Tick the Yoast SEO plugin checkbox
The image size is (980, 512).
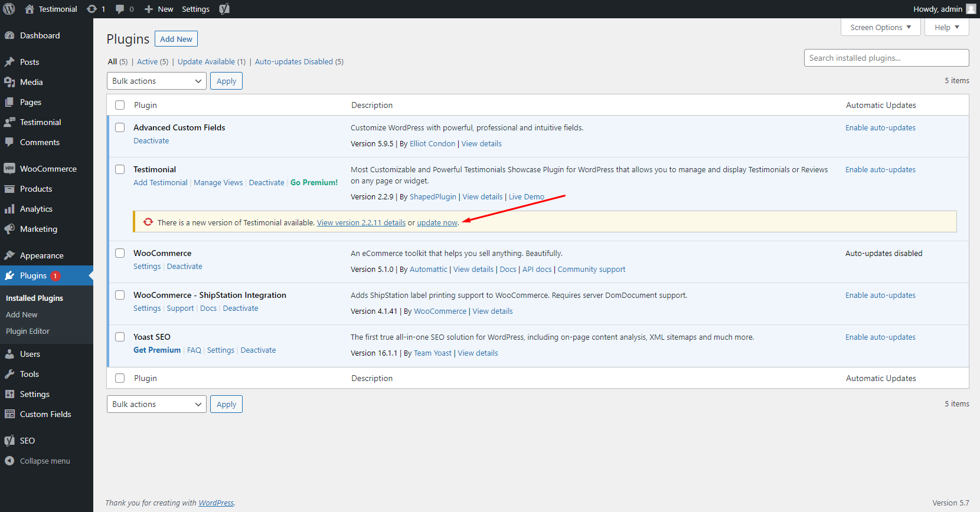pyautogui.click(x=120, y=337)
